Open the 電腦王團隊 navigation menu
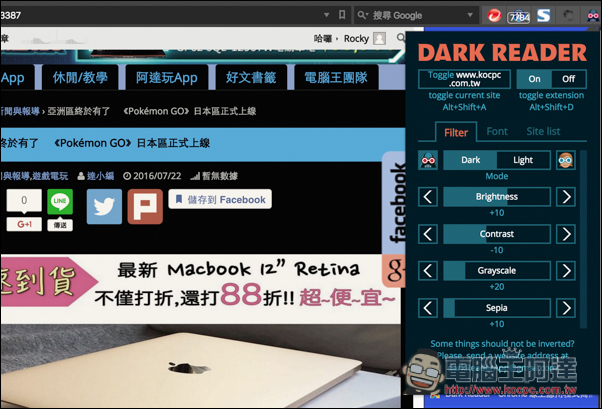The height and width of the screenshot is (409, 602). [336, 78]
